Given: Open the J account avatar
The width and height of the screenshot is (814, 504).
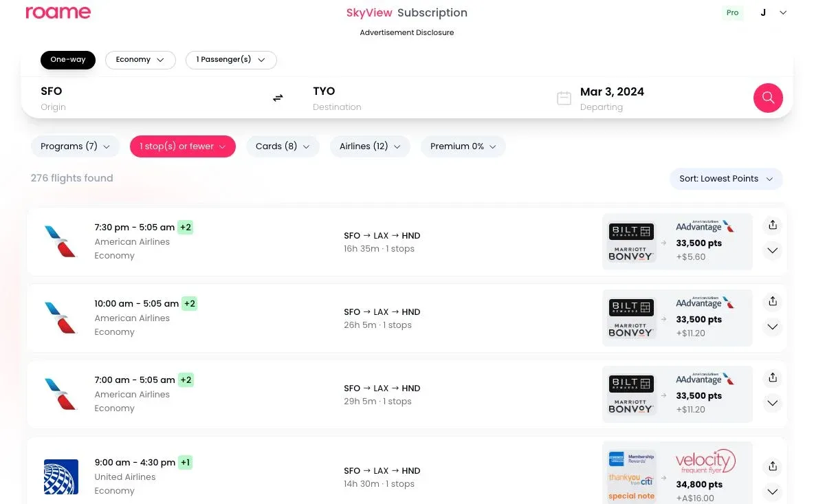Looking at the screenshot, I should point(763,12).
